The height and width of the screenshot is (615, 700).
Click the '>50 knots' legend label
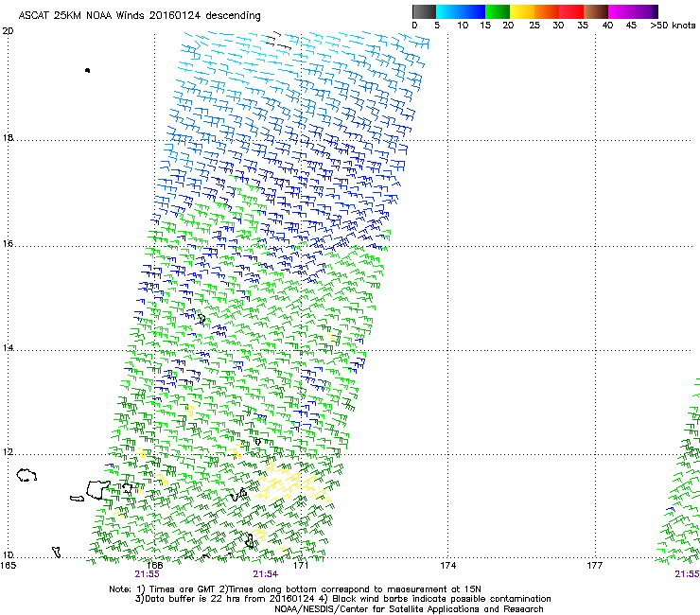click(x=673, y=26)
